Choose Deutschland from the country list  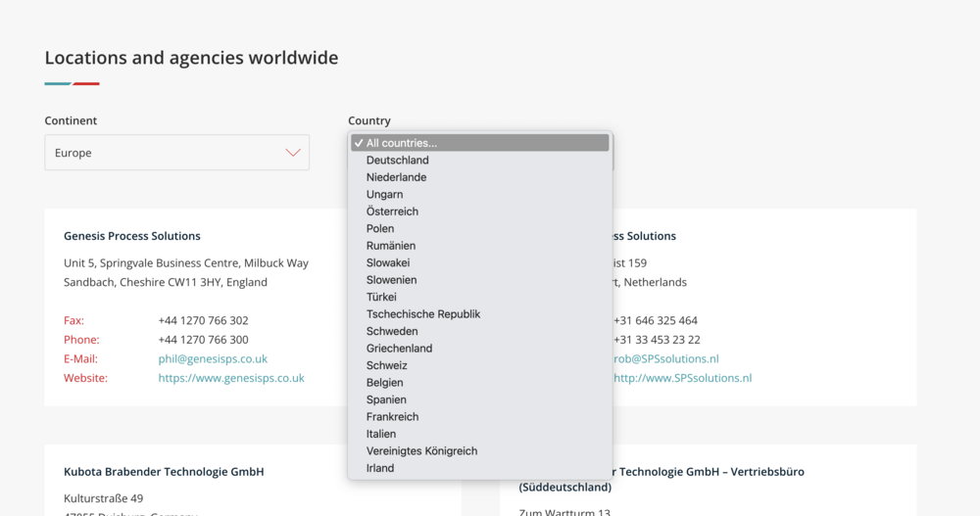[398, 161]
